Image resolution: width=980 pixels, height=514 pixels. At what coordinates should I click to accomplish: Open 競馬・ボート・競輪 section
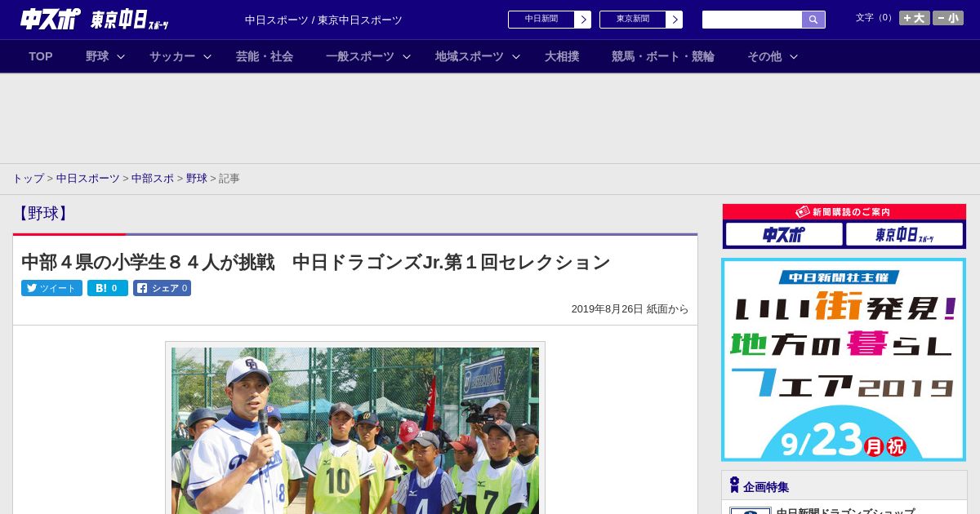pyautogui.click(x=663, y=56)
